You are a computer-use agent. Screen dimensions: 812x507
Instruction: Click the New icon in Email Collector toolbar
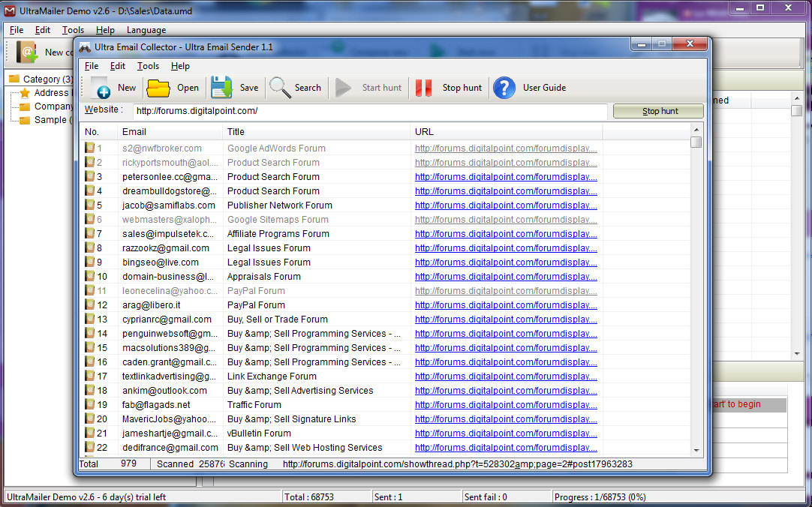[101, 88]
